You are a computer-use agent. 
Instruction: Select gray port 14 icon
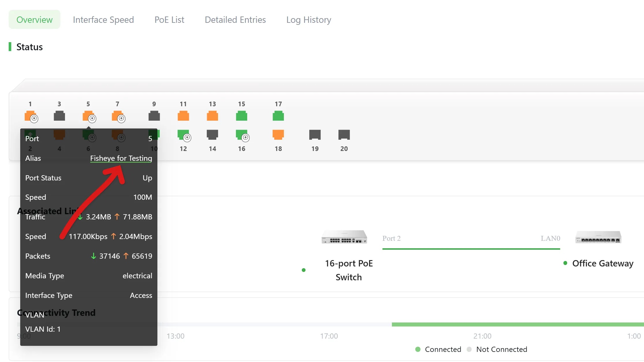pos(212,135)
